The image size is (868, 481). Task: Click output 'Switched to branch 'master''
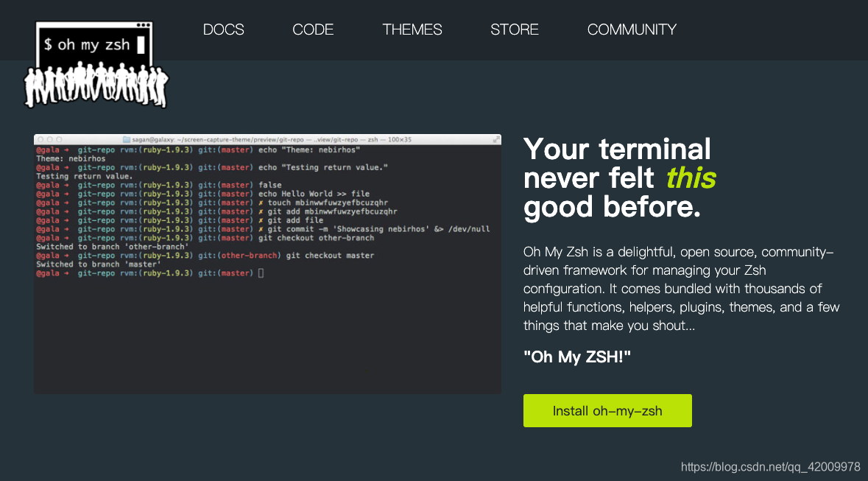pyautogui.click(x=99, y=264)
